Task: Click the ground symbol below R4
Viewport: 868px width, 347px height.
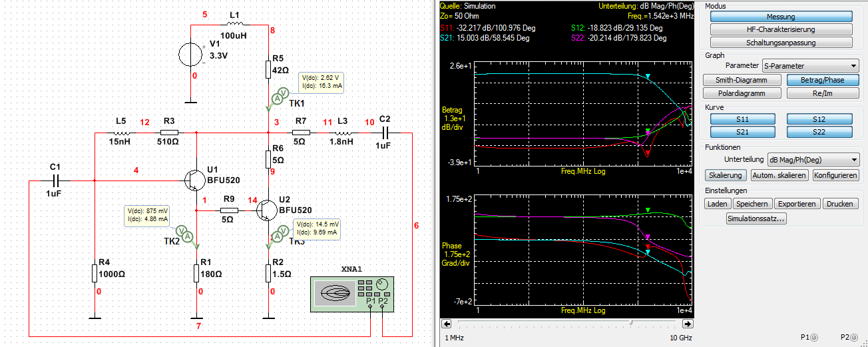Action: [95, 318]
